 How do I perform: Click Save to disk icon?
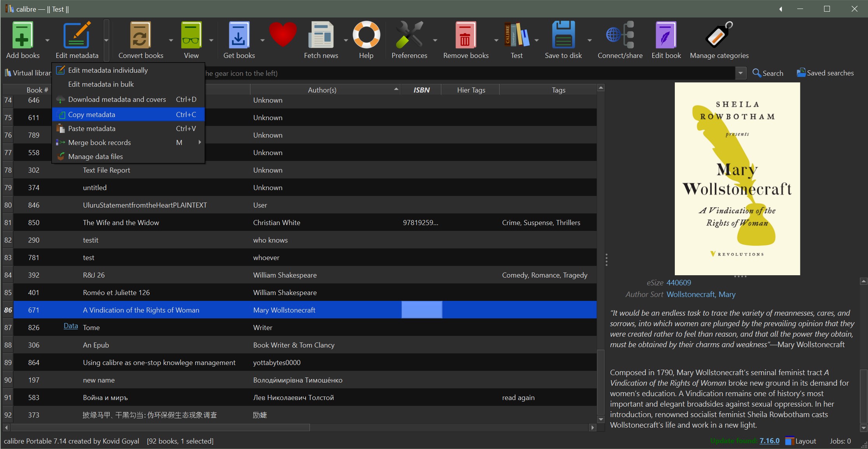point(563,36)
